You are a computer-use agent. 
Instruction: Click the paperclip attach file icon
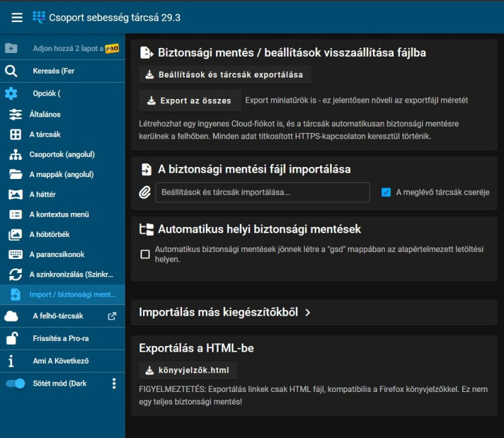click(145, 192)
